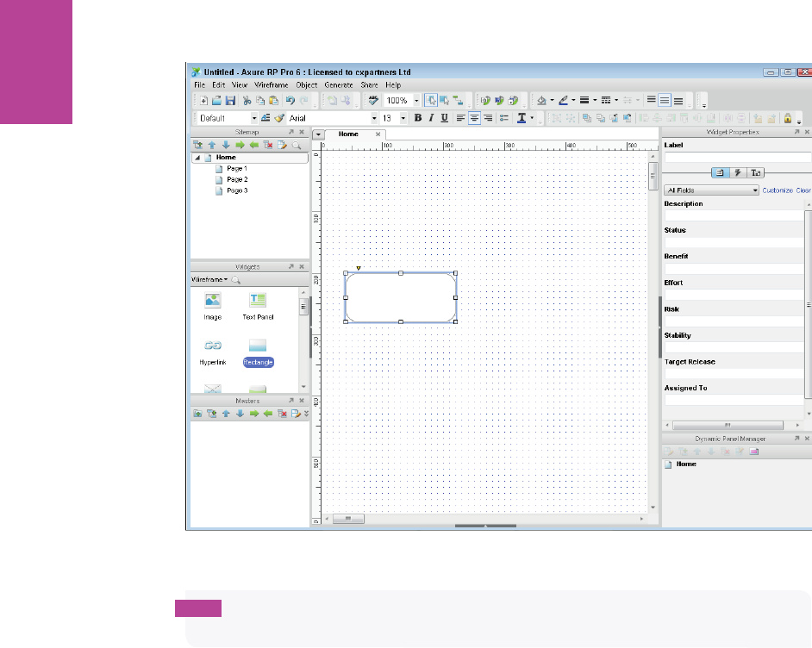The height and width of the screenshot is (648, 812).
Task: Open a file with the folder icon
Action: pyautogui.click(x=217, y=101)
